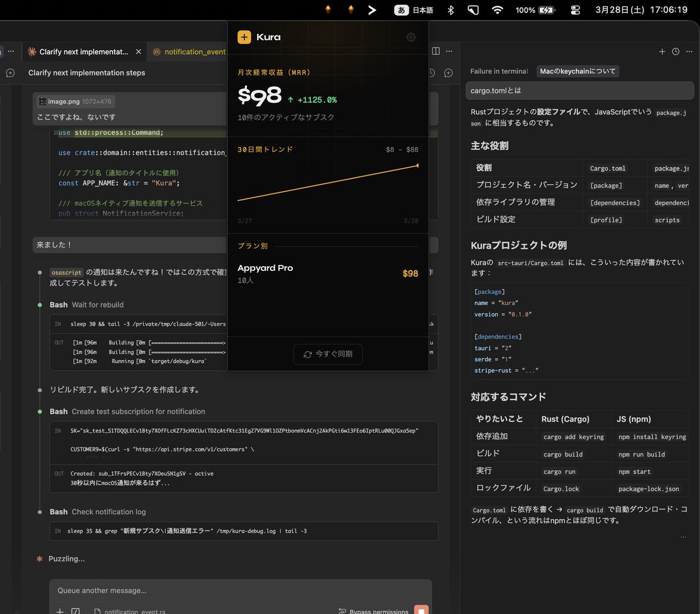
Task: Click the 10件のアクティブなサブスク text
Action: coord(286,117)
